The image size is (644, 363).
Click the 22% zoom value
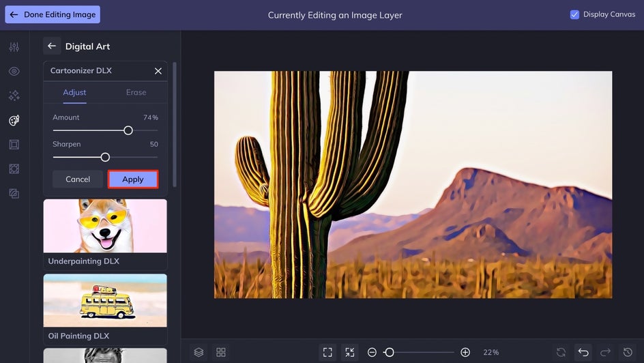pyautogui.click(x=491, y=352)
